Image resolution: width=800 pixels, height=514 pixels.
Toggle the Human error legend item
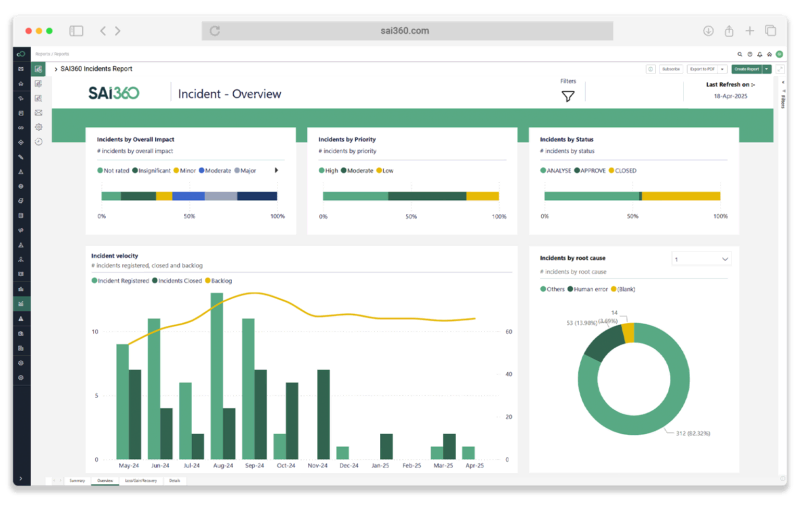(x=589, y=289)
